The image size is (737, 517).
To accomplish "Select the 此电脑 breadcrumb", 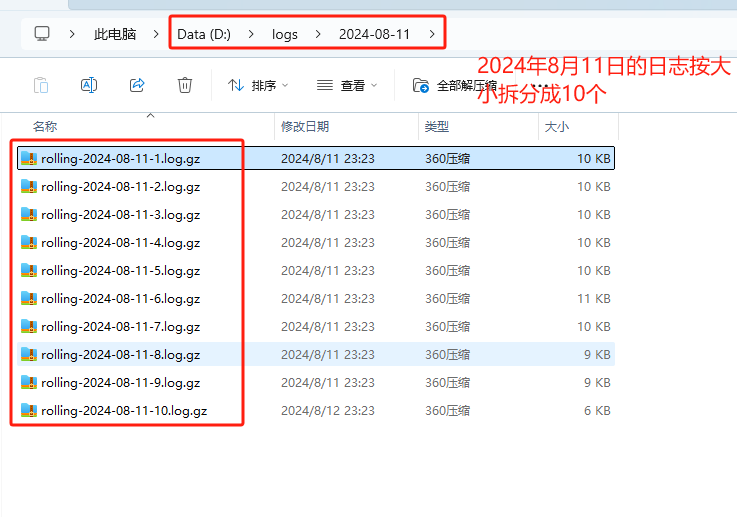I will pos(115,34).
